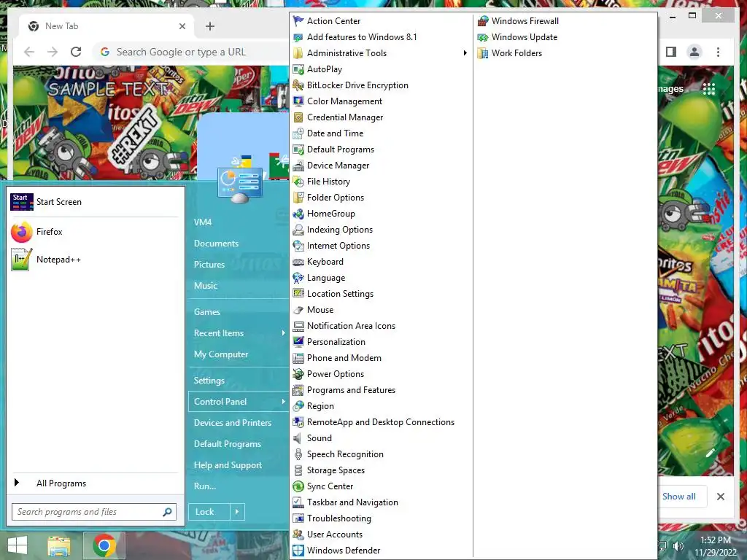Click the Color Management icon
The image size is (747, 560).
298,101
